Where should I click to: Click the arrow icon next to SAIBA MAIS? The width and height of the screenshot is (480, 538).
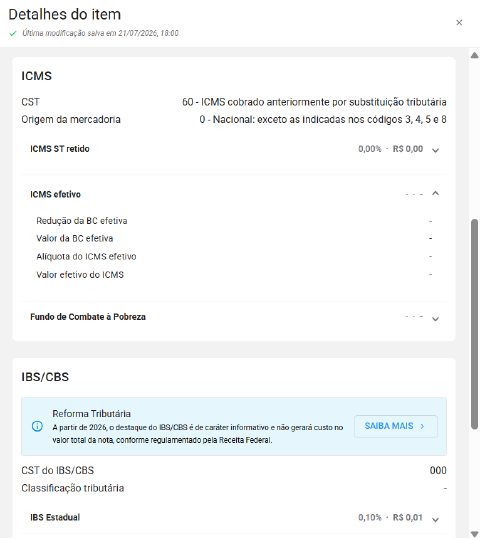coord(422,426)
